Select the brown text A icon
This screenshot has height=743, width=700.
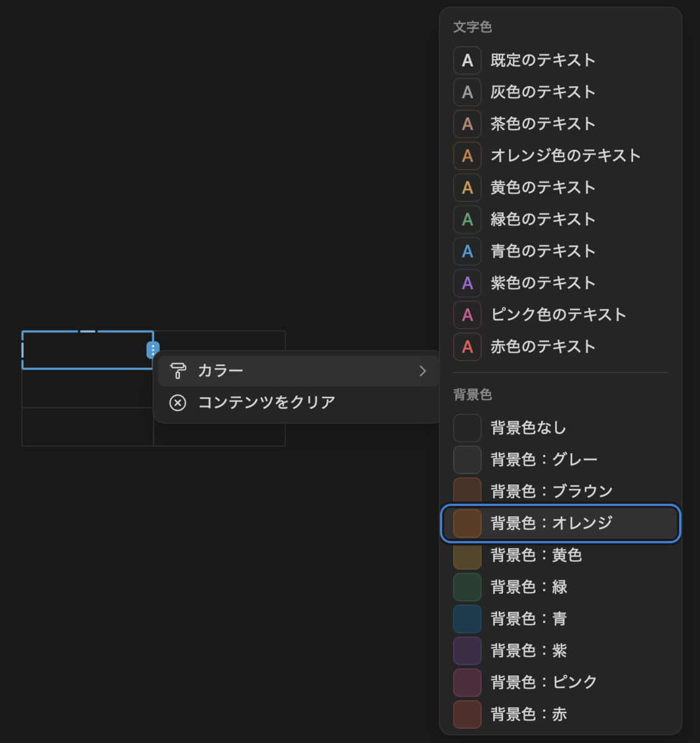coord(467,124)
